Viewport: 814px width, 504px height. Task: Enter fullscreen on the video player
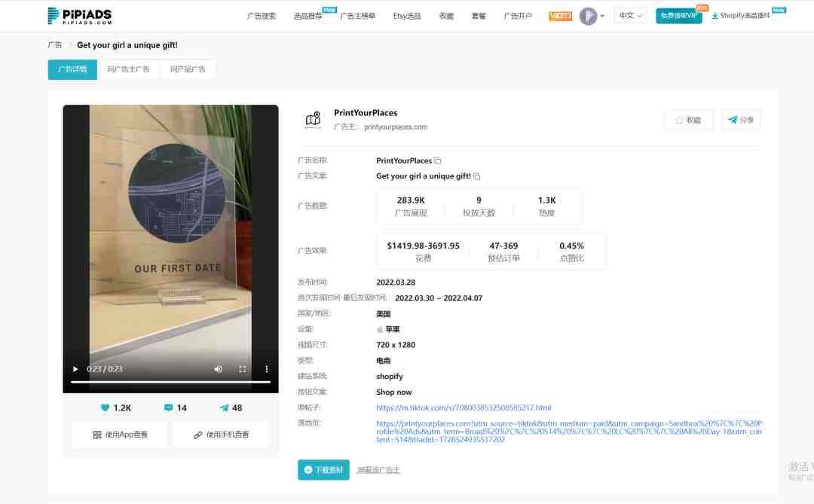(x=243, y=369)
